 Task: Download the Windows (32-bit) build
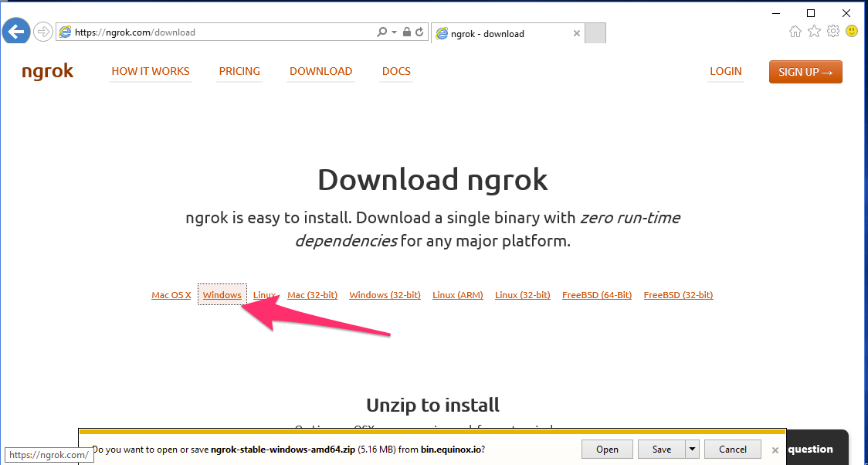(385, 295)
